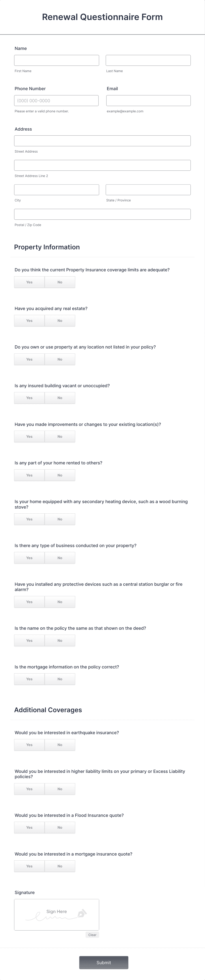Select No for business conducted on property
Image resolution: width=205 pixels, height=980 pixels.
click(60, 558)
